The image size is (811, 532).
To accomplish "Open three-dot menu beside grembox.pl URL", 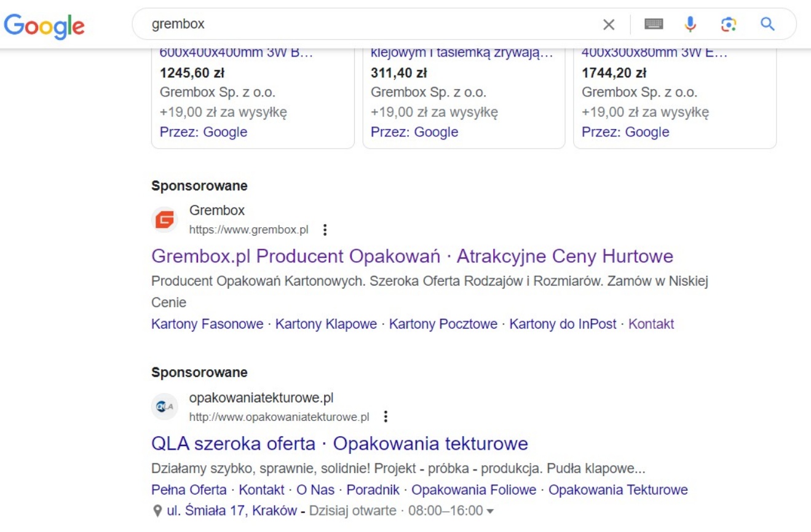I will tap(325, 230).
